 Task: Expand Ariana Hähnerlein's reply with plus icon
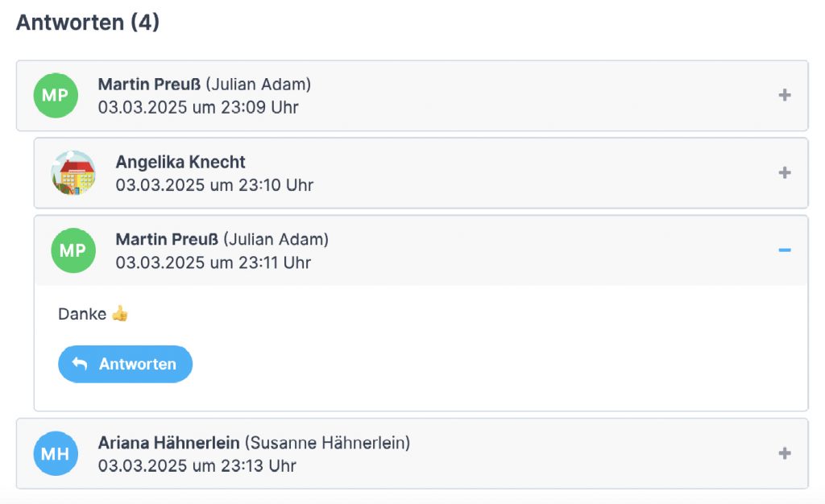[x=784, y=453]
